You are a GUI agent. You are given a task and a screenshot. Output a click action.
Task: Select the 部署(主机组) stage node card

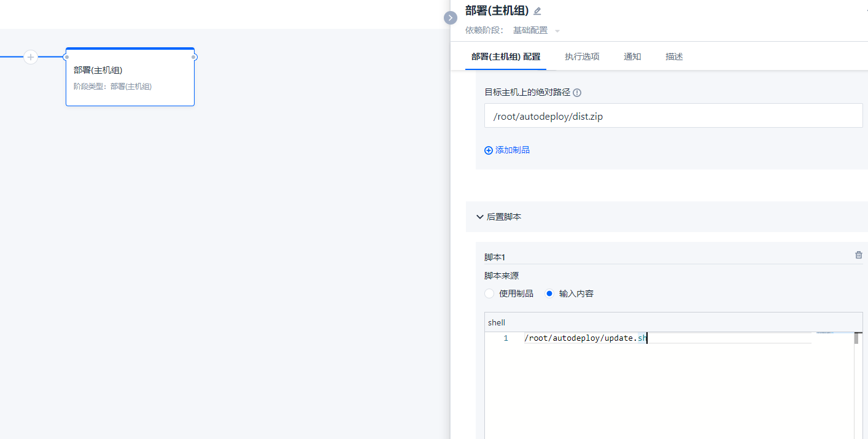pyautogui.click(x=130, y=78)
